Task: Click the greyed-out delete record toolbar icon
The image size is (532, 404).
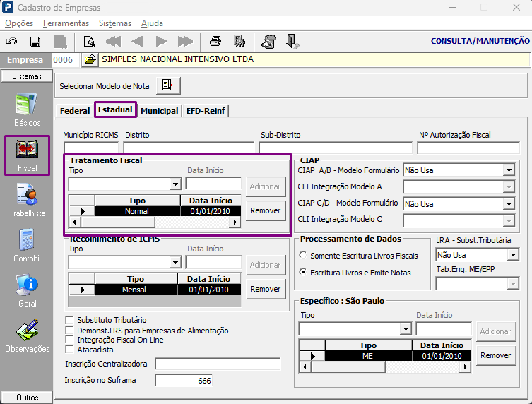Action: [x=60, y=42]
